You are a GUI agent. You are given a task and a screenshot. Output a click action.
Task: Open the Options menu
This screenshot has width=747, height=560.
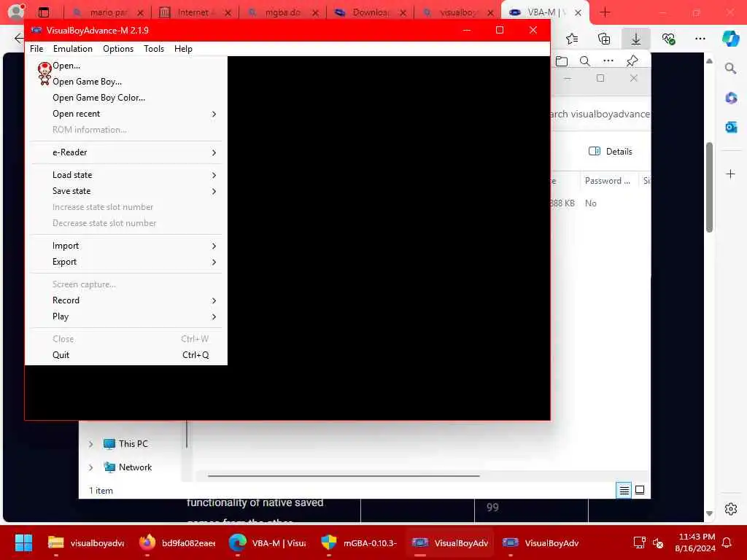click(x=118, y=49)
